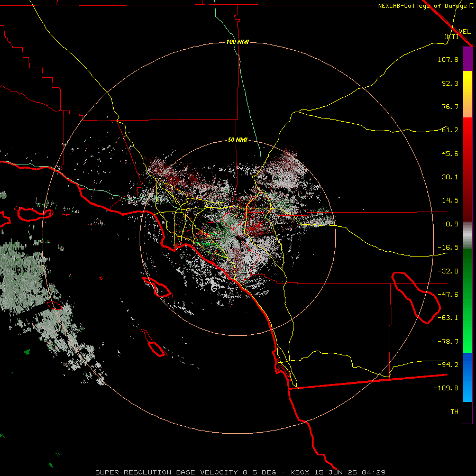
Task: Click the yellow-orange segment of the color bar
Action: (467, 94)
